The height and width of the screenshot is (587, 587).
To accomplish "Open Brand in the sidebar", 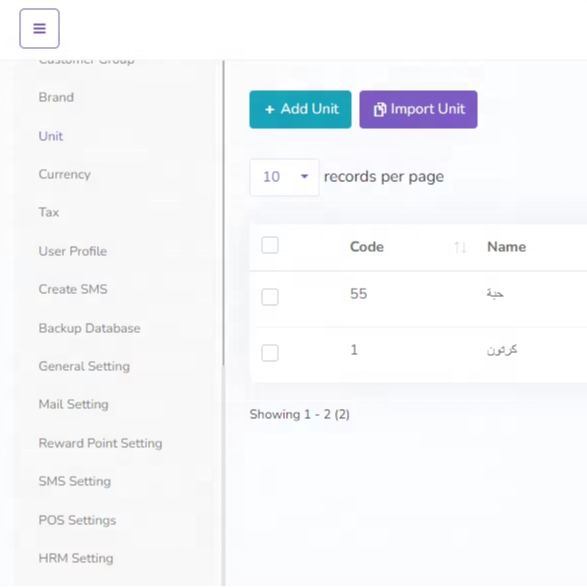I will pyautogui.click(x=56, y=97).
